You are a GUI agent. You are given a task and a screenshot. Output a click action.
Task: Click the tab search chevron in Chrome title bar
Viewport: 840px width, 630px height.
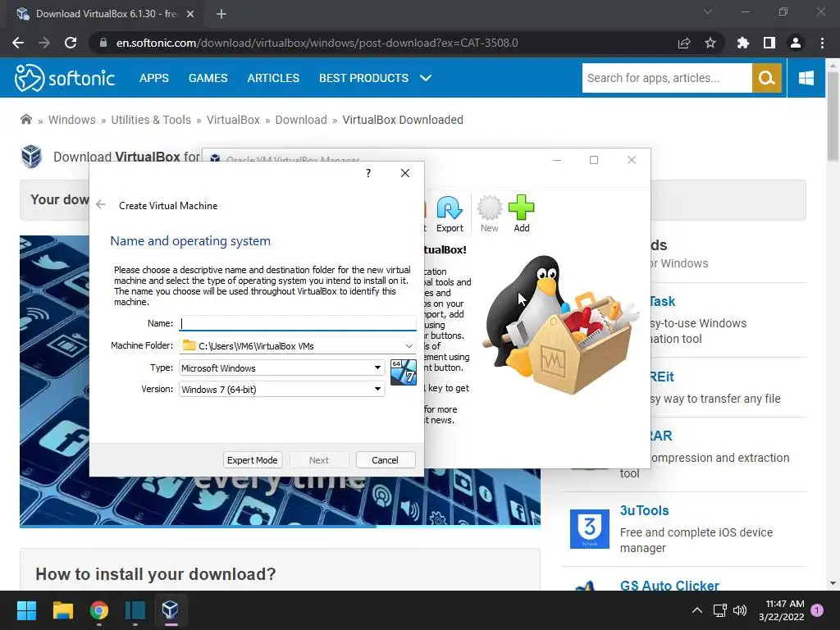tap(708, 11)
